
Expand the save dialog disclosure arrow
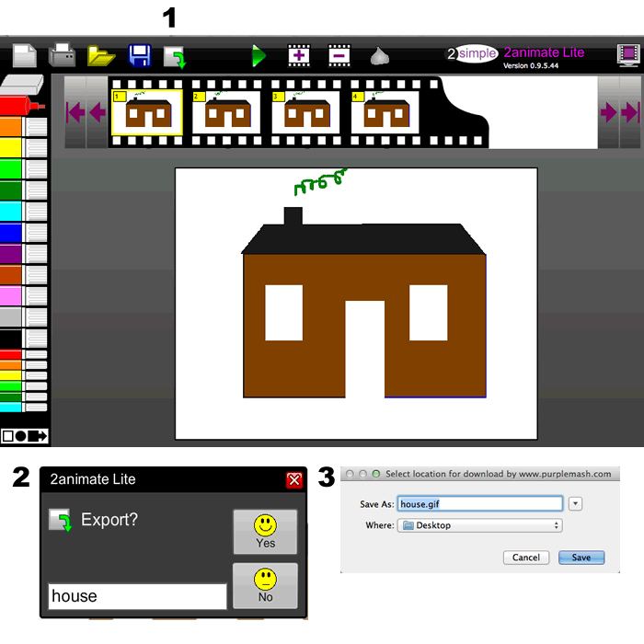click(575, 503)
